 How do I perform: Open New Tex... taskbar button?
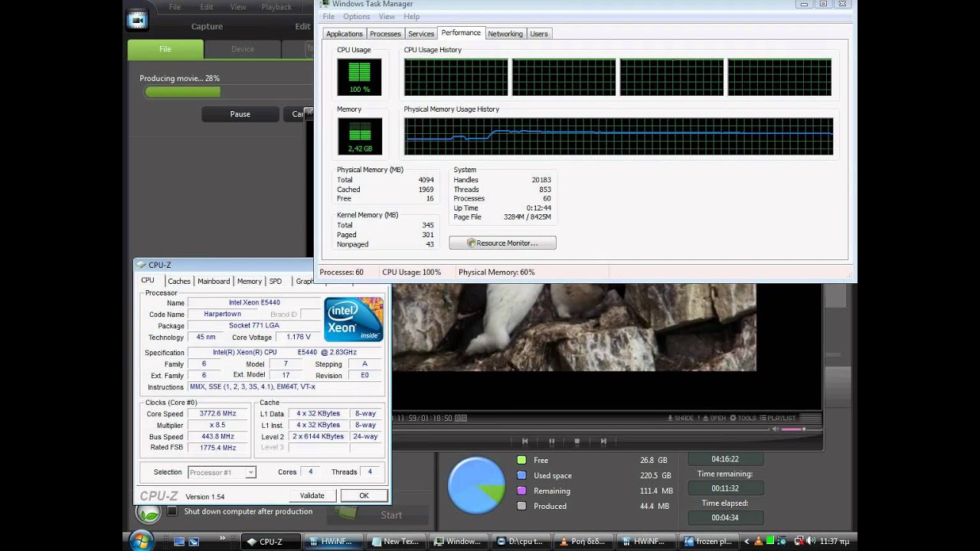[396, 541]
